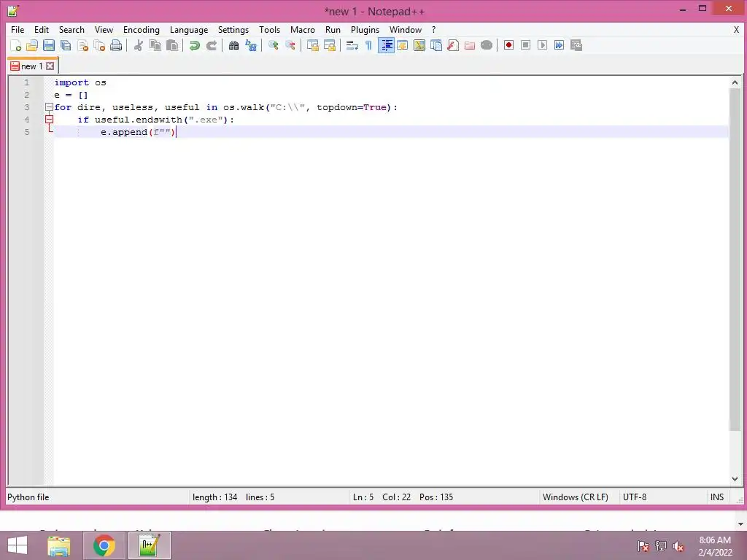Screen dimensions: 747x560
Task: Open the Encoding menu
Action: 141,29
